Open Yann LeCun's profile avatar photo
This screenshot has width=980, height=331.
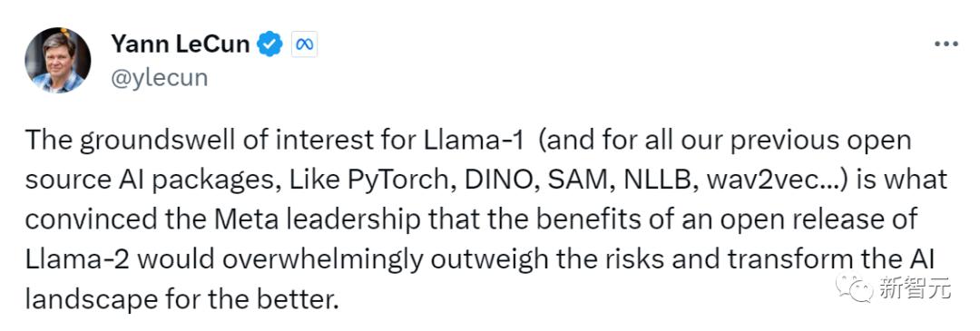pyautogui.click(x=57, y=60)
